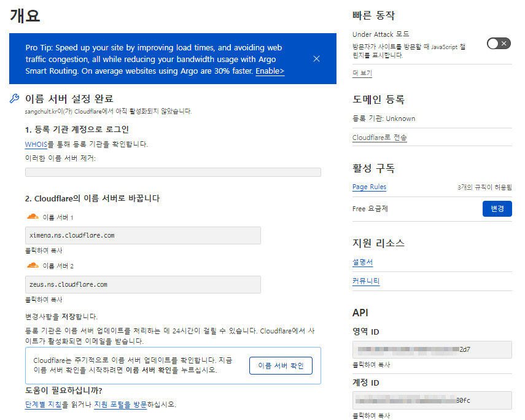The image size is (525, 420).
Task: Copy zeus.ns.cloudflare.com name server field
Action: 142,284
